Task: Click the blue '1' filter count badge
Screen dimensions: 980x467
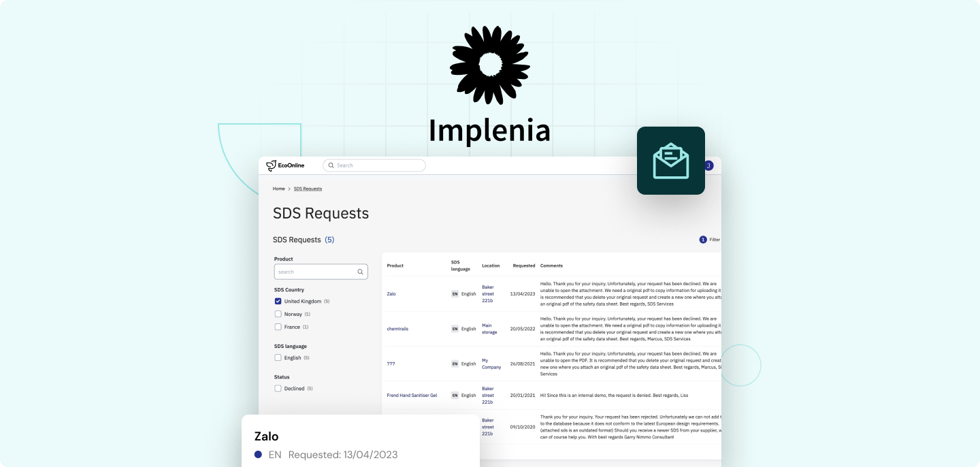Action: coord(703,240)
